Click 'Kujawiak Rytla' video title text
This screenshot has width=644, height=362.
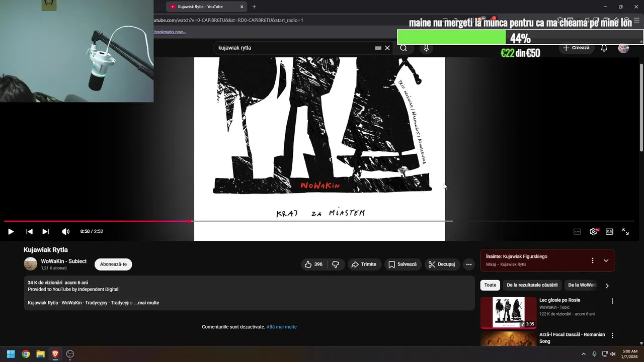coord(46,250)
